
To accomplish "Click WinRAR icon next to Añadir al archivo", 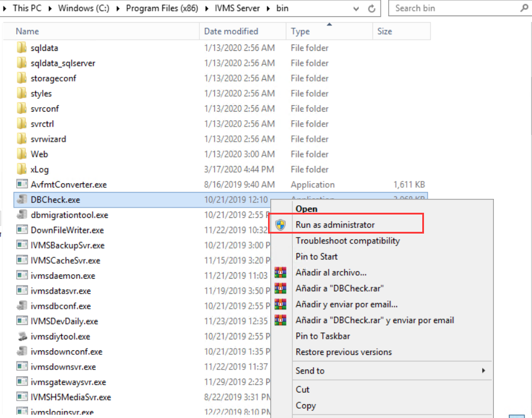I will (281, 272).
